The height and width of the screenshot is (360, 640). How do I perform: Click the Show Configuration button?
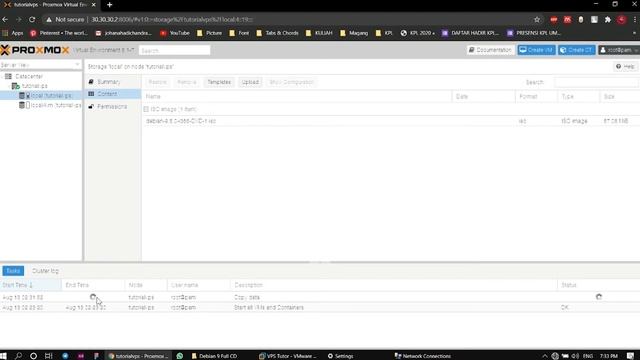click(x=291, y=82)
